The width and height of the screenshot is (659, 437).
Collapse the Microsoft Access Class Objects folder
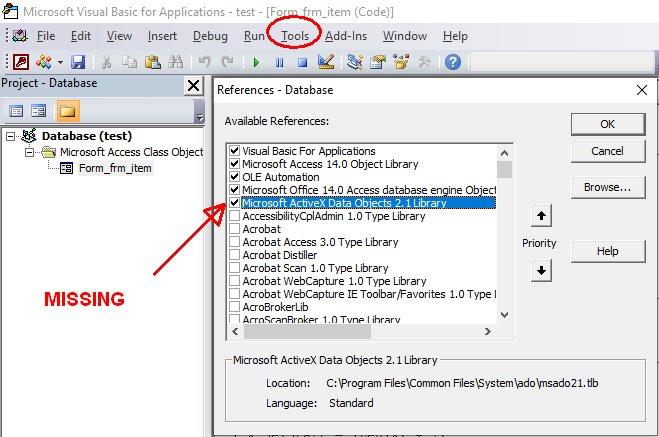pos(29,152)
